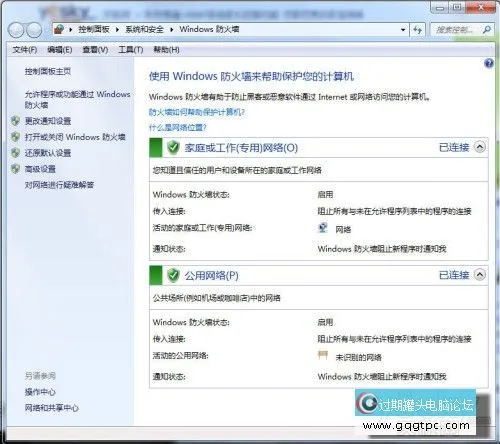Expand breadcrumb arrow before 控制面板
This screenshot has height=444, width=500.
71,30
